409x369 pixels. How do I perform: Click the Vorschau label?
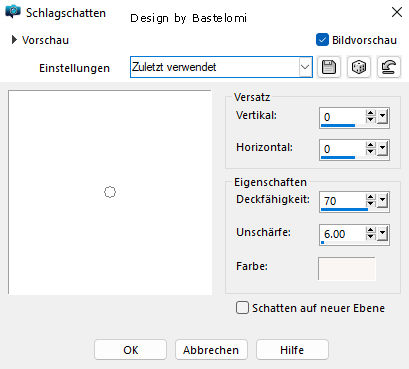45,40
